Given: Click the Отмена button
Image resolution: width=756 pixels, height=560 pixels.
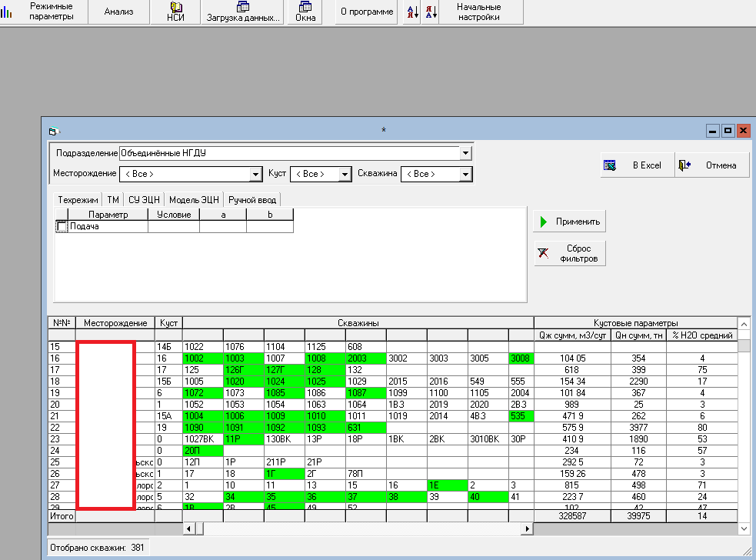Looking at the screenshot, I should pos(712,165).
